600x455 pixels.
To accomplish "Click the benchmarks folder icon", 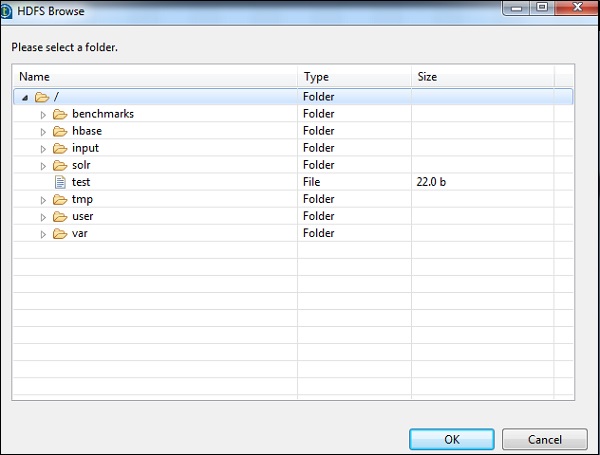I will pos(60,114).
